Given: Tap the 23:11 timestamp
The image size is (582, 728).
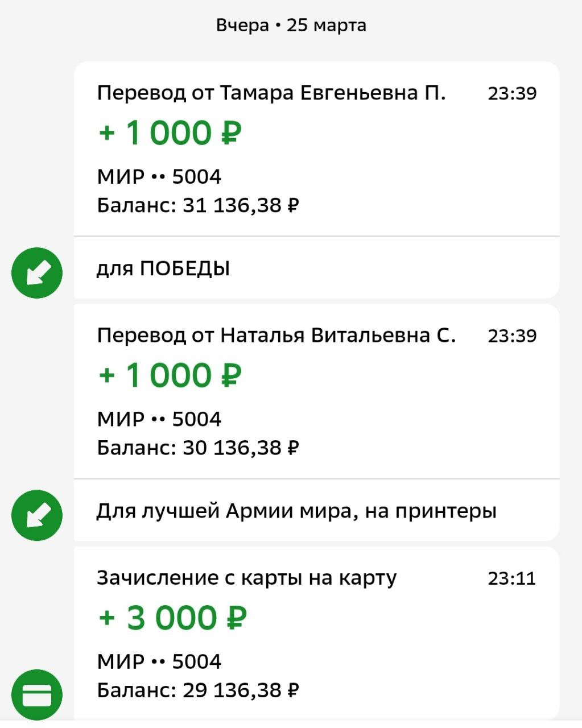Looking at the screenshot, I should [512, 578].
